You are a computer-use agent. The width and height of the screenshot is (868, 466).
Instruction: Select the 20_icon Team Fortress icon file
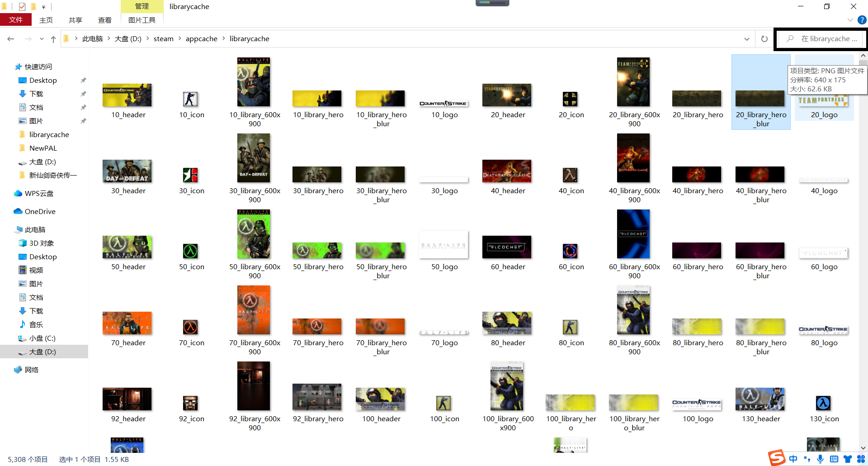coord(570,99)
